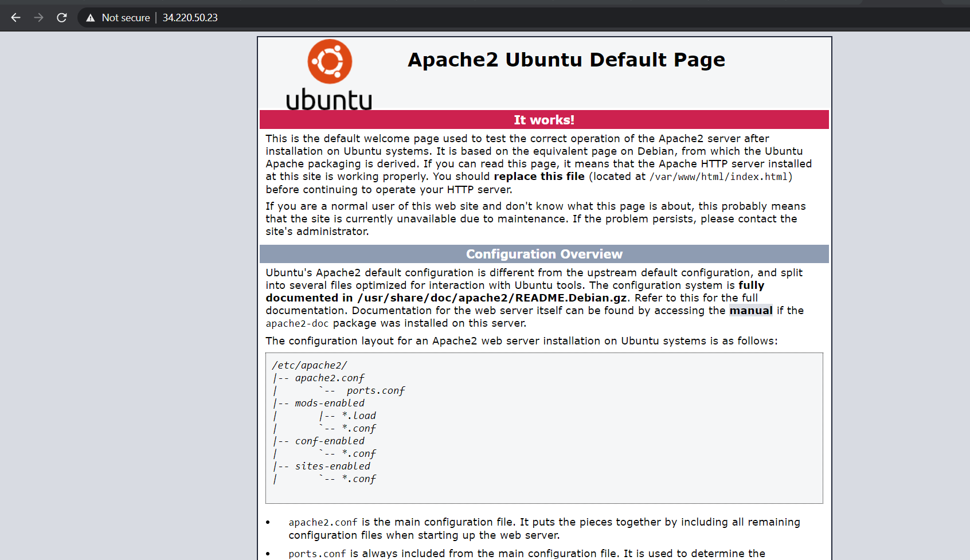Screen dimensions: 970x560
Task: Click the apache2.conf line in the tree
Action: 330,378
